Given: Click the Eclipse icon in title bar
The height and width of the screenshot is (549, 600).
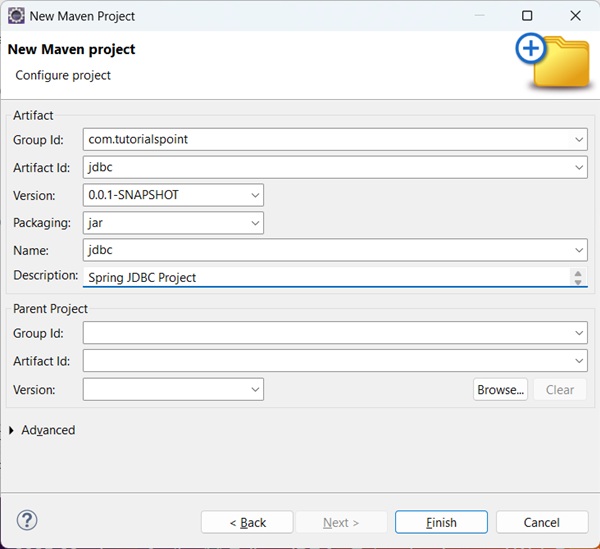Looking at the screenshot, I should (x=16, y=16).
